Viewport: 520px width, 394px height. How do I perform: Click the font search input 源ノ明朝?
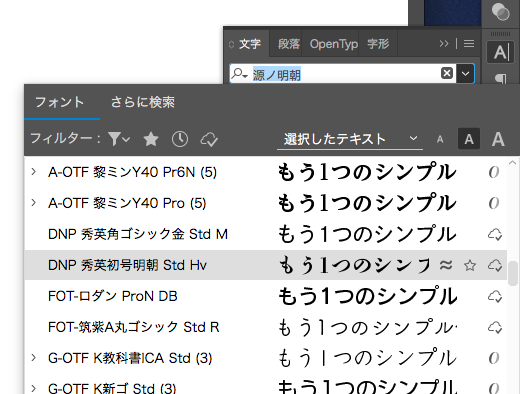click(x=343, y=74)
